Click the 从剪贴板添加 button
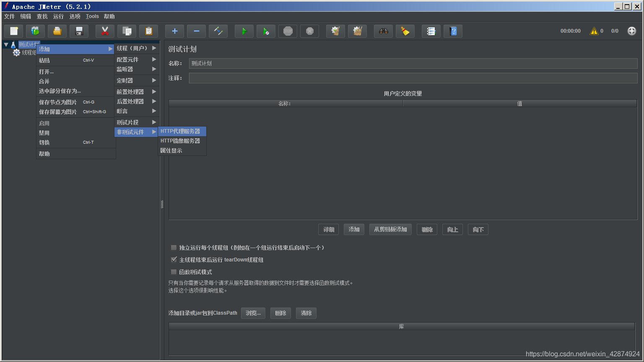This screenshot has height=362, width=644. (390, 230)
